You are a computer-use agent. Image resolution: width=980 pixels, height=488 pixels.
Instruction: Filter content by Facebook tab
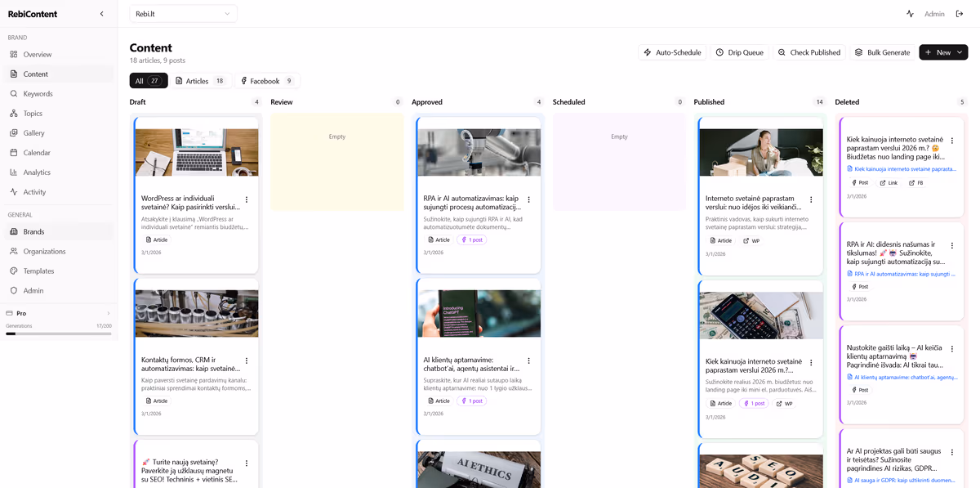coord(267,81)
